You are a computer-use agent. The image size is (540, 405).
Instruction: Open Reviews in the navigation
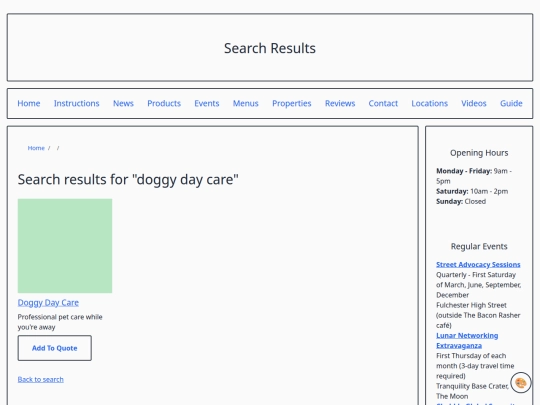340,103
